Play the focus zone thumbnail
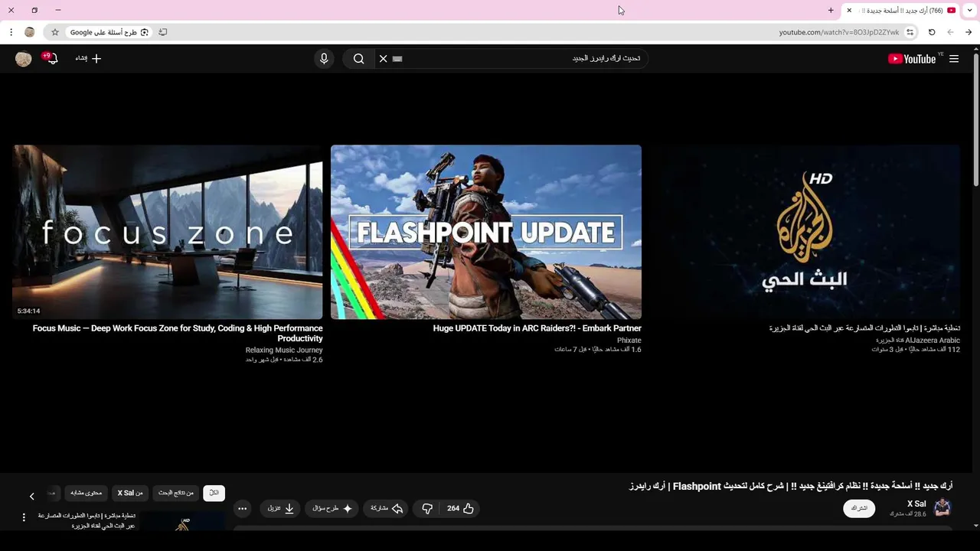This screenshot has width=980, height=551. (x=168, y=232)
